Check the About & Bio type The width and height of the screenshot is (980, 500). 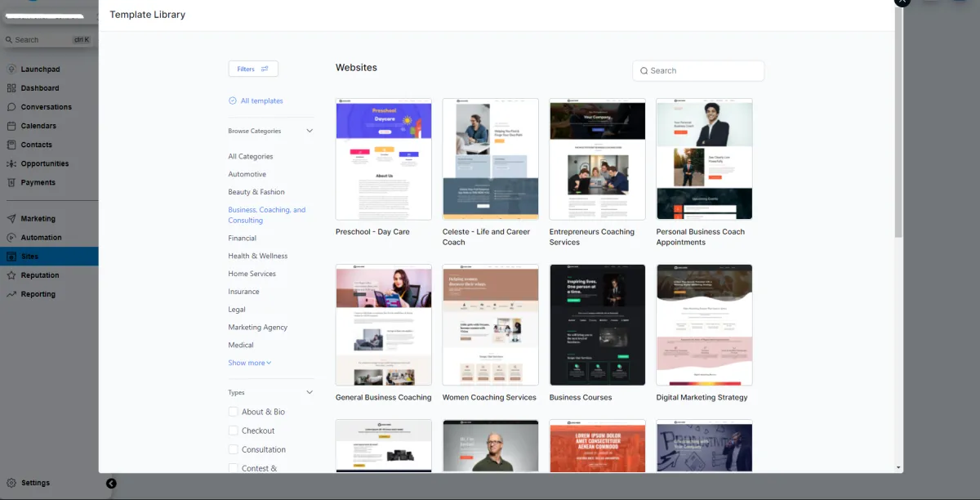(x=234, y=412)
